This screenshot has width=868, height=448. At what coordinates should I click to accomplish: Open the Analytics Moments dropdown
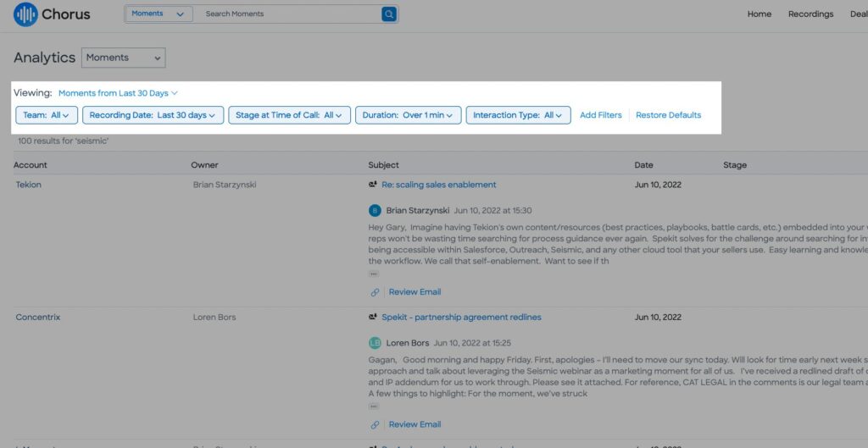(124, 58)
